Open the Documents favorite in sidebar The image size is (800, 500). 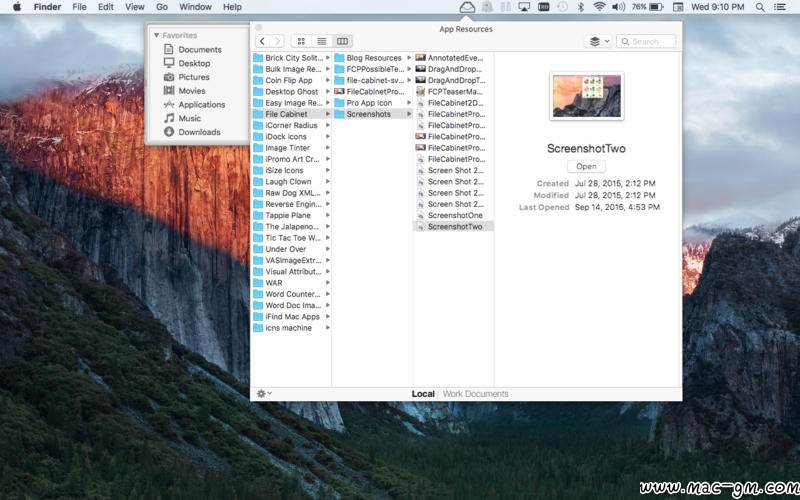pyautogui.click(x=199, y=50)
